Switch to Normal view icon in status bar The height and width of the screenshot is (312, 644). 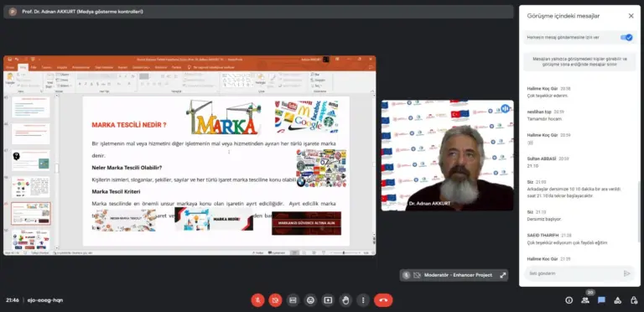coord(294,253)
